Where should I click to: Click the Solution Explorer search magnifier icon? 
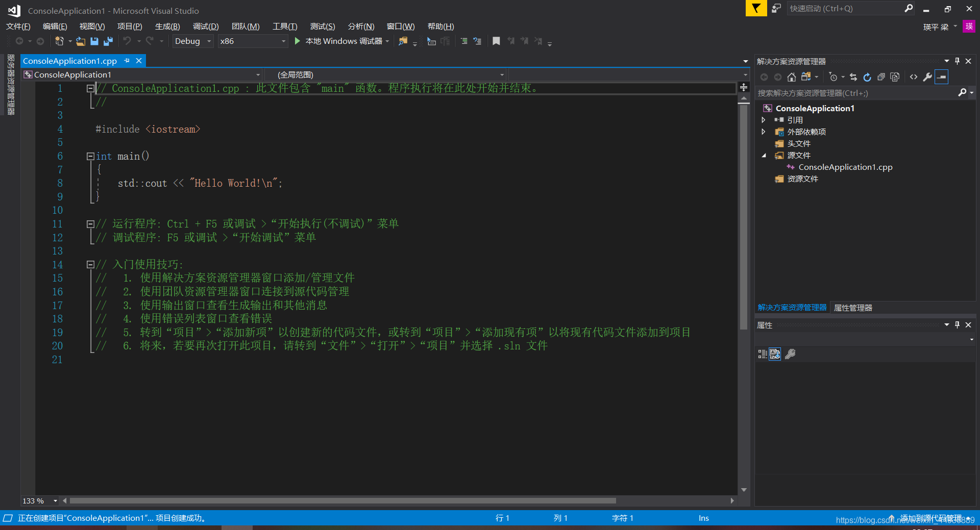[962, 92]
